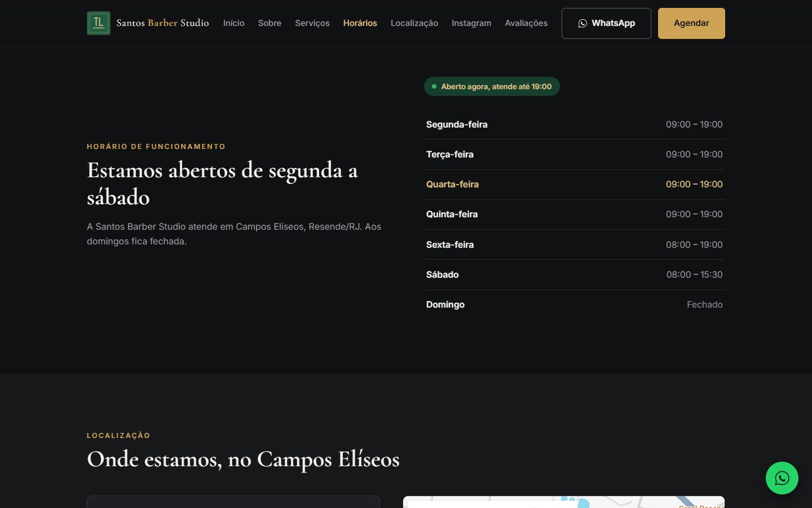Click the Santos Barber Studio logo icon

click(x=99, y=23)
